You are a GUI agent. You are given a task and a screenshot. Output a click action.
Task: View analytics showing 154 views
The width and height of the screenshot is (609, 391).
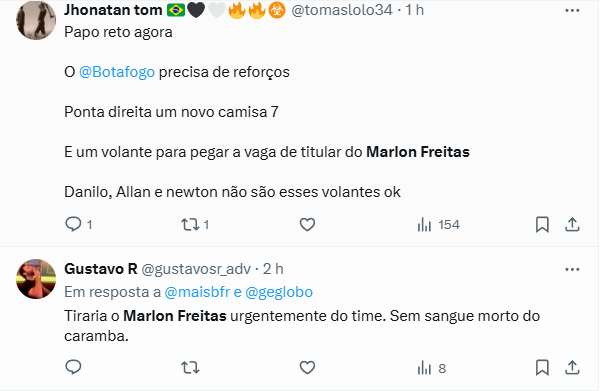point(438,224)
